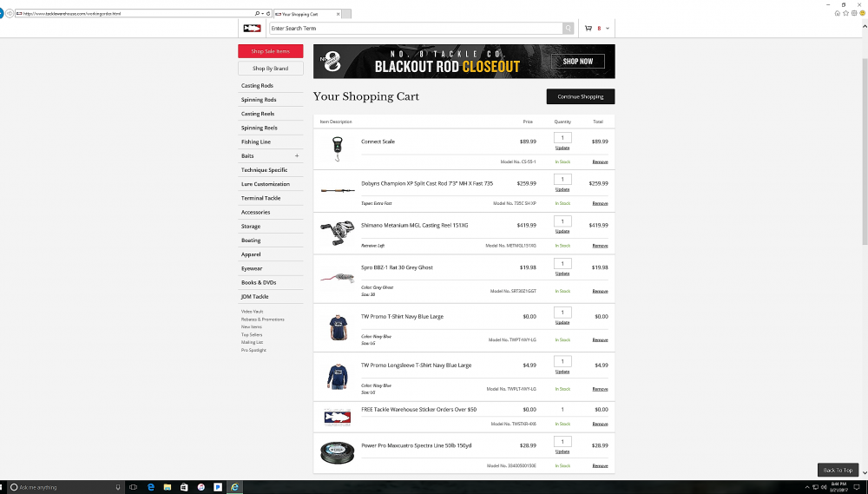Open the Connect Scale product thumbnail
868x494 pixels.
(x=337, y=149)
